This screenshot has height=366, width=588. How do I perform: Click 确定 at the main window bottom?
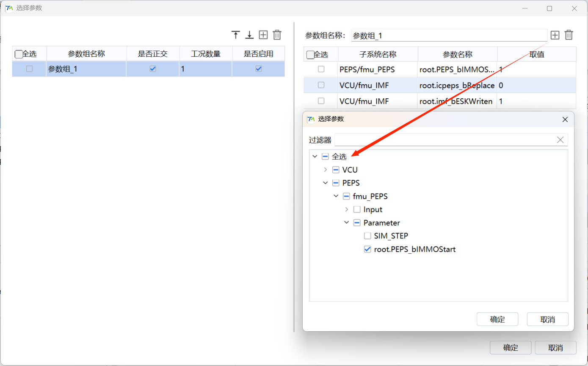[x=511, y=348]
